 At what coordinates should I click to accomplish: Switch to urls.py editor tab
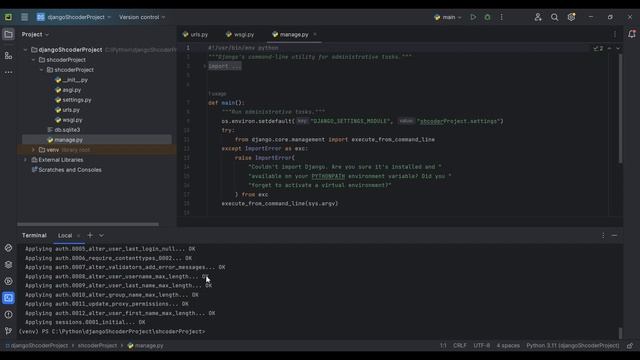pos(195,35)
